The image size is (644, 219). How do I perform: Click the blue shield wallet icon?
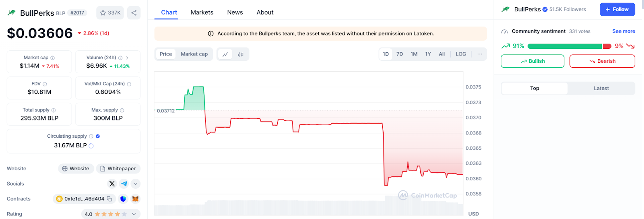click(123, 199)
